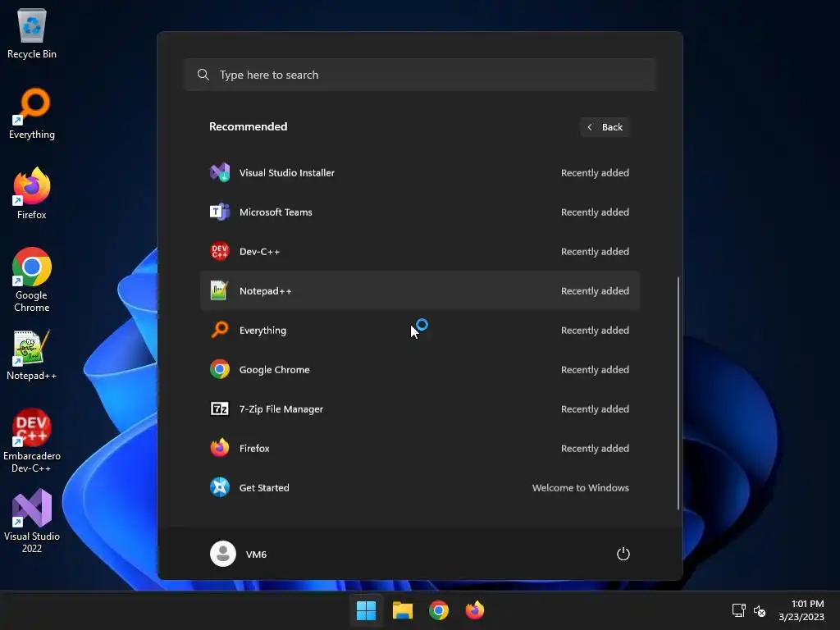Select the Notepad++ desktop shortcut
840x630 pixels.
[x=32, y=356]
